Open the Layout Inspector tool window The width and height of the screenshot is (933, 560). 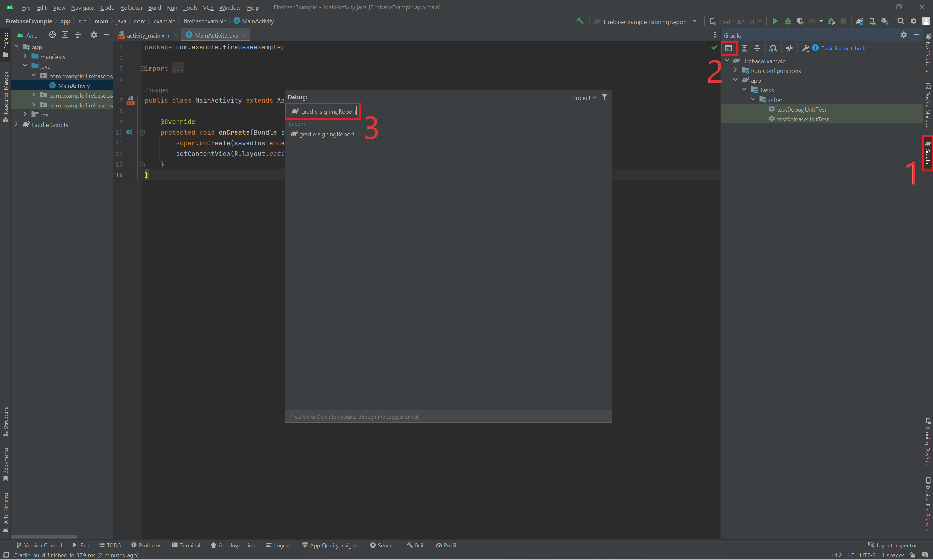point(892,545)
